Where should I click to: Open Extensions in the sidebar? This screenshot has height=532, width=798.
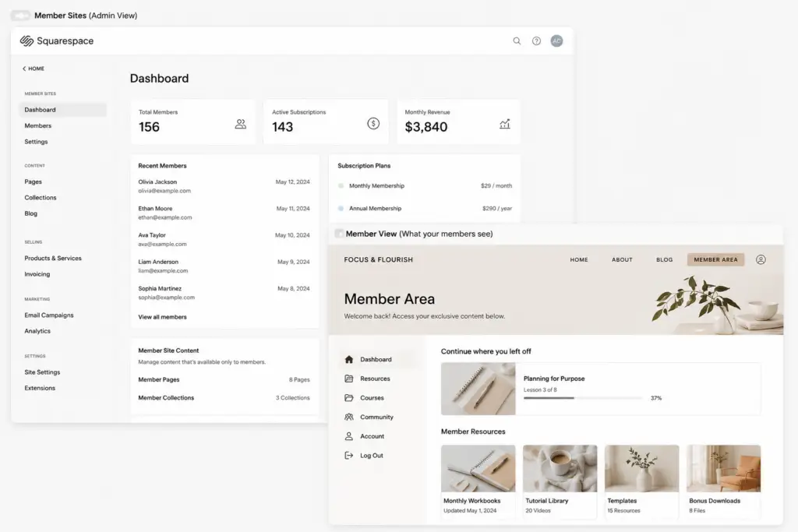point(40,388)
